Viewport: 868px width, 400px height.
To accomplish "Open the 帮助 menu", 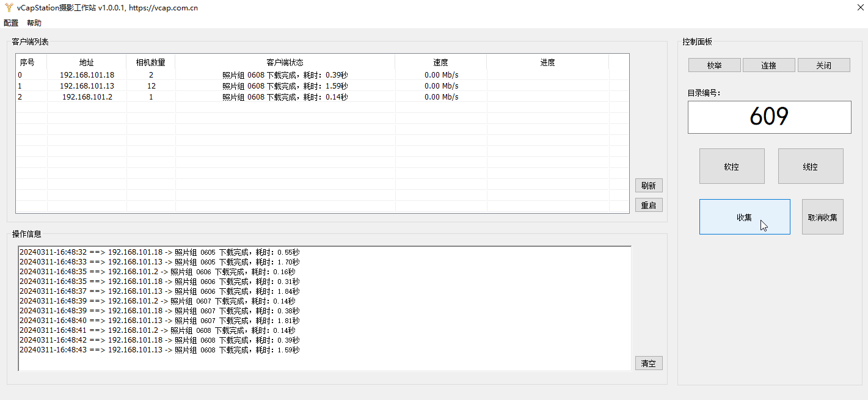I will (34, 23).
